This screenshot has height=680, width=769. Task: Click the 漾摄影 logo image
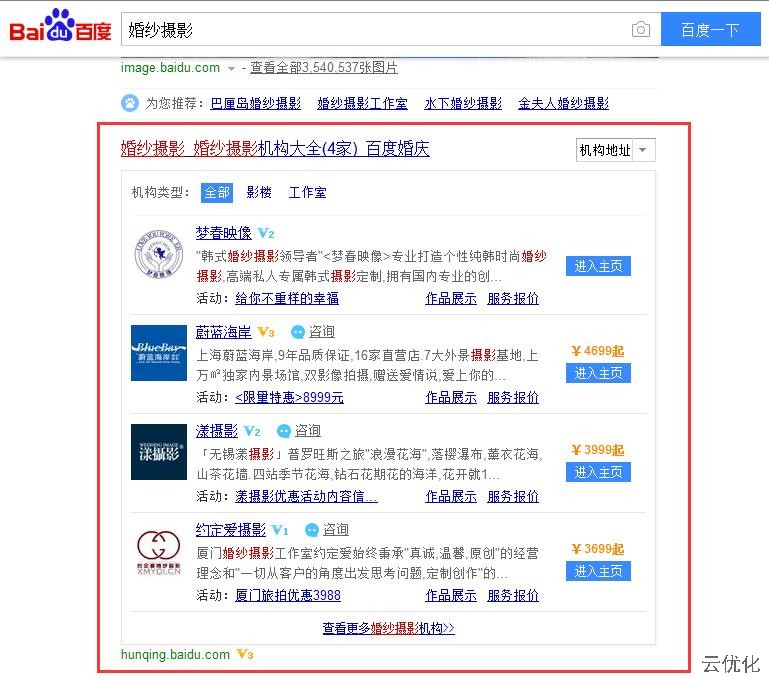(x=159, y=452)
